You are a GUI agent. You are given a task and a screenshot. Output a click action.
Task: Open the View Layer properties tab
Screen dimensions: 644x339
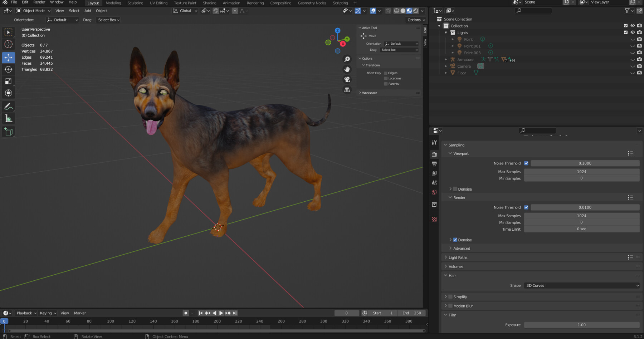[x=434, y=173]
